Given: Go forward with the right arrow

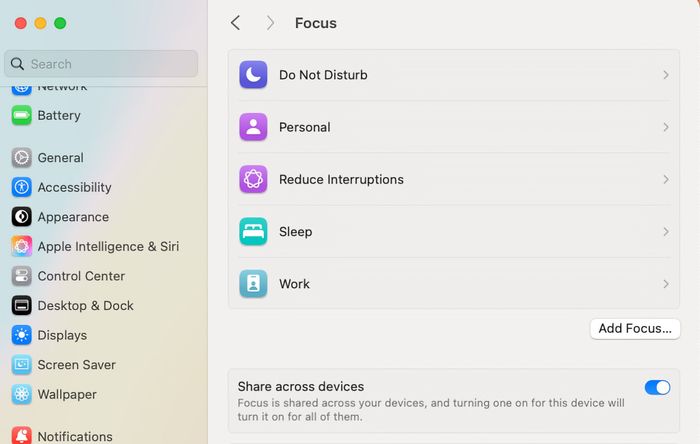Looking at the screenshot, I should point(270,23).
